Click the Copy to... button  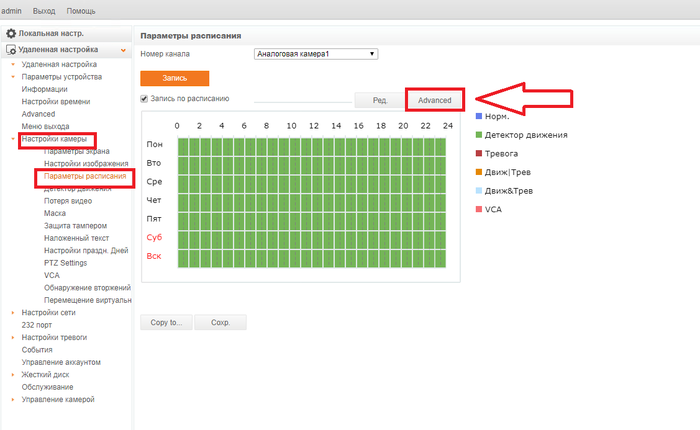[166, 322]
